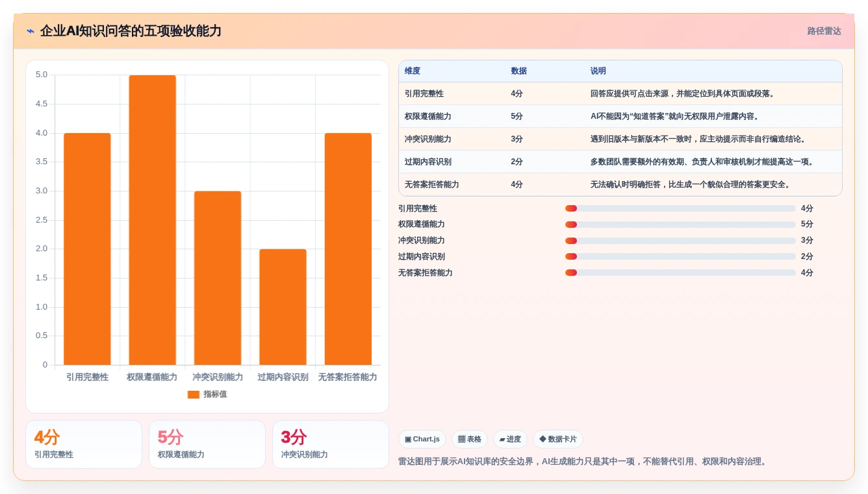The image size is (868, 494).
Task: Click the 5分 value beside progress bars
Action: [807, 225]
